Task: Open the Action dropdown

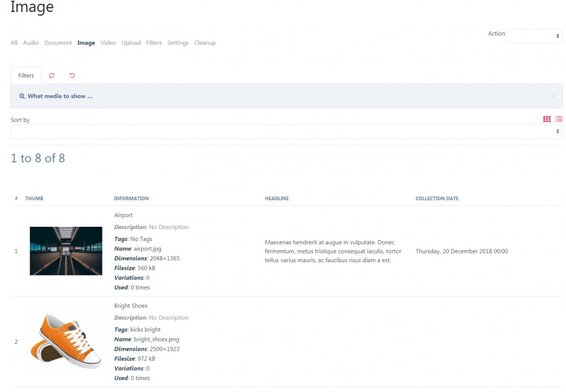Action: 534,36
